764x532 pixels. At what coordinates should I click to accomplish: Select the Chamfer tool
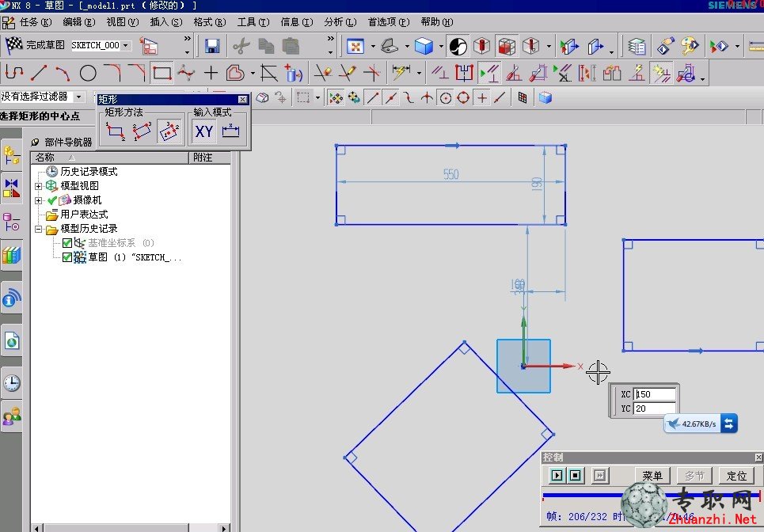point(137,73)
